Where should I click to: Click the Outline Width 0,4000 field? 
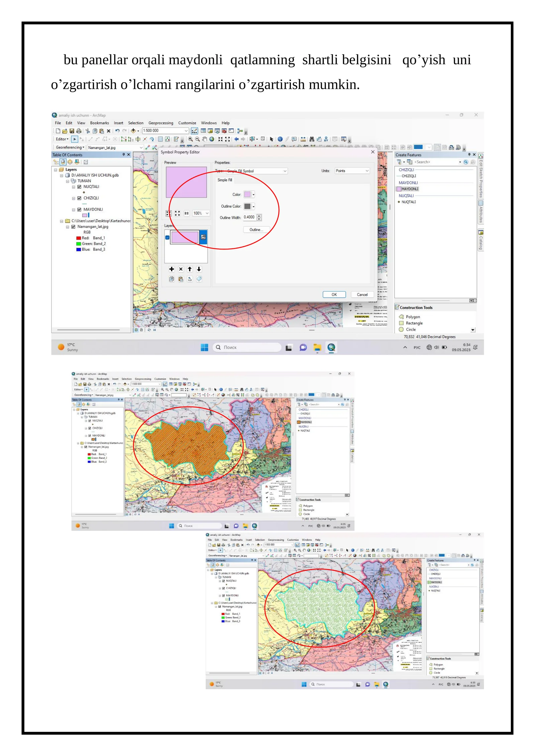point(249,218)
